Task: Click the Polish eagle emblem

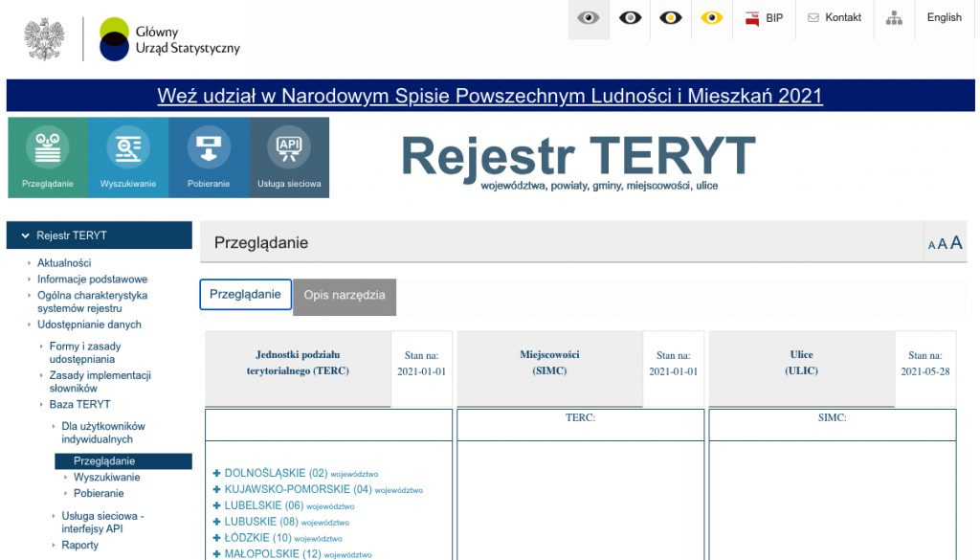Action: pyautogui.click(x=44, y=38)
